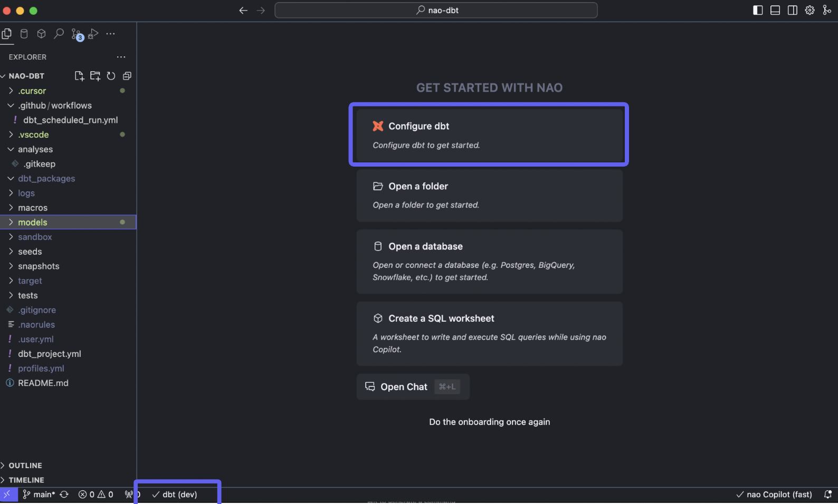Open the .gitignore file
This screenshot has height=504, width=838.
(68, 310)
